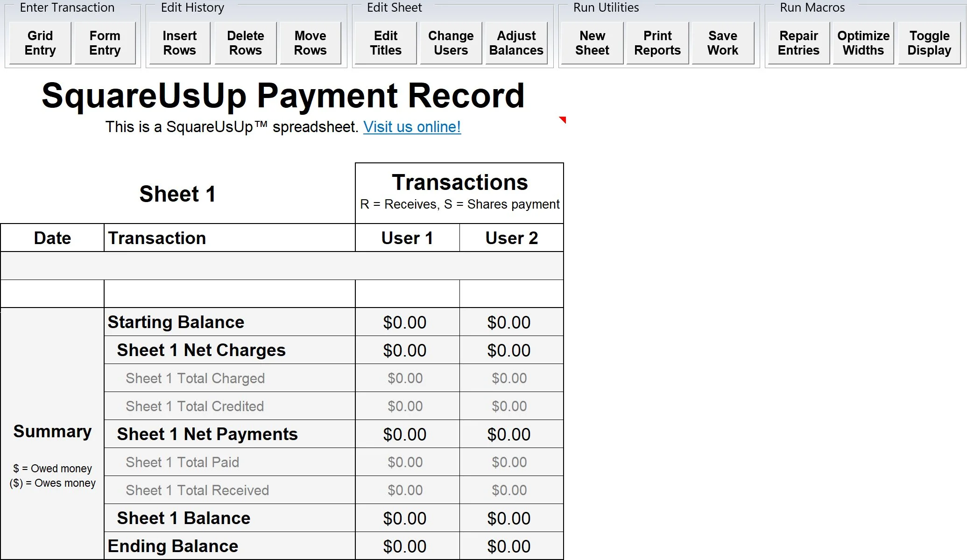Click the User 1 column header
The width and height of the screenshot is (967, 560).
point(407,238)
